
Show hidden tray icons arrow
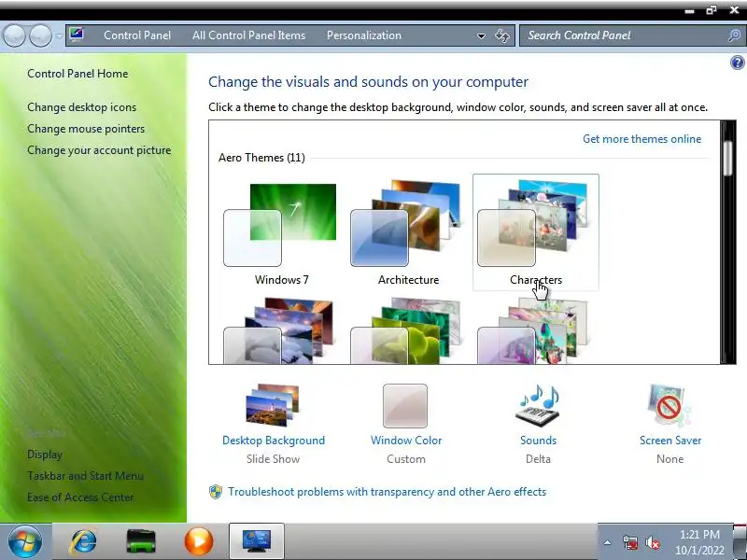pos(608,542)
